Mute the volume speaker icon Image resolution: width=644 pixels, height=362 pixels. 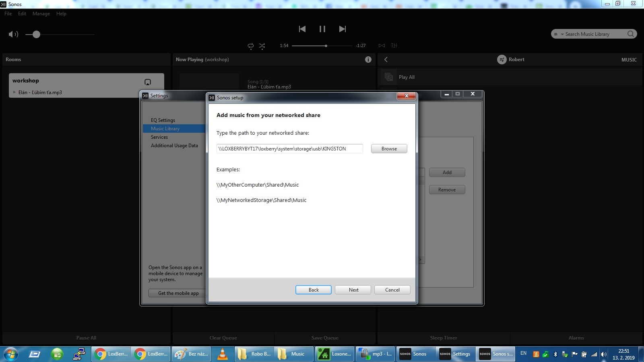[x=13, y=35]
